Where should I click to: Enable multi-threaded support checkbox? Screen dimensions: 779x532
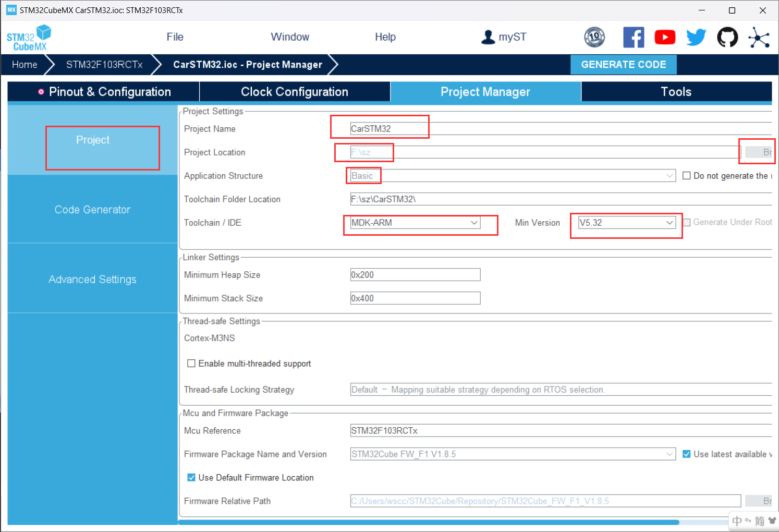(x=191, y=364)
